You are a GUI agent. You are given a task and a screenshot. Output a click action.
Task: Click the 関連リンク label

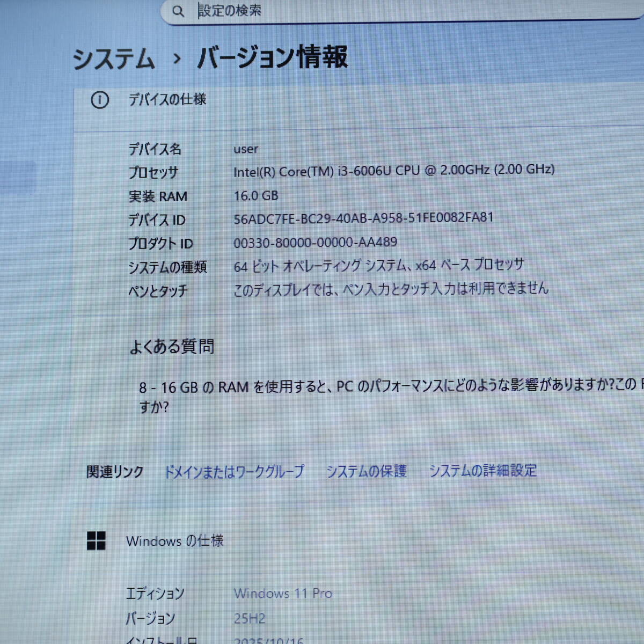tap(115, 472)
